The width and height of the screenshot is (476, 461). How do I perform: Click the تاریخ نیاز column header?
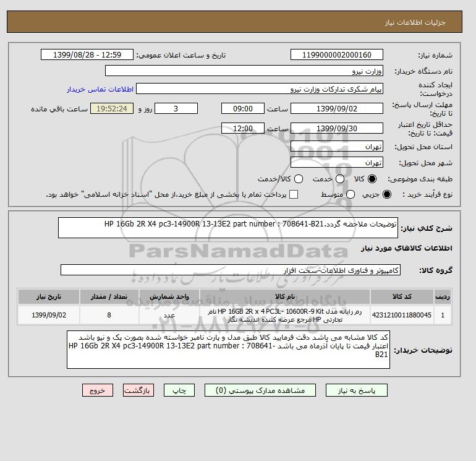(49, 296)
